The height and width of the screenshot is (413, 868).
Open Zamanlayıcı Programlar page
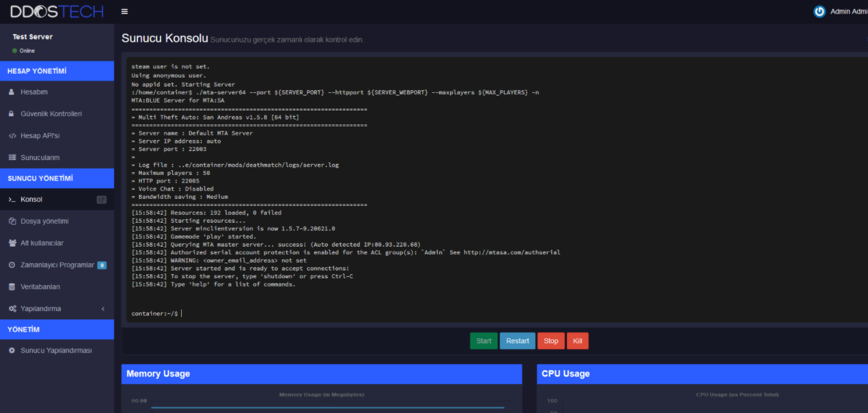click(x=57, y=265)
